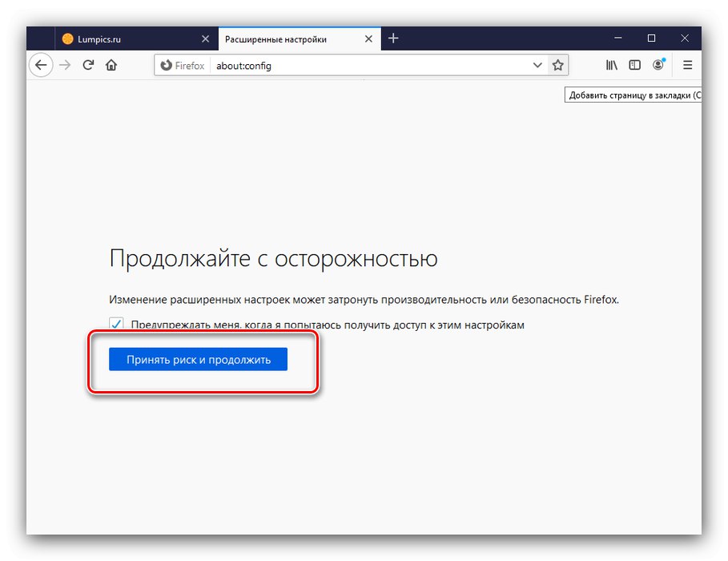This screenshot has width=728, height=561.
Task: Open the home page
Action: pyautogui.click(x=111, y=65)
